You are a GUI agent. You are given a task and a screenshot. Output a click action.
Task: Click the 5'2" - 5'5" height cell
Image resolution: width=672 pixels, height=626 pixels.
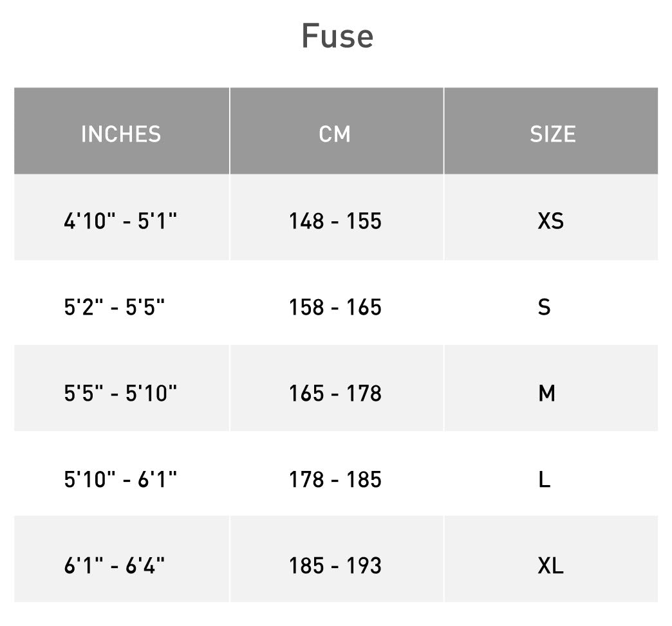point(115,308)
